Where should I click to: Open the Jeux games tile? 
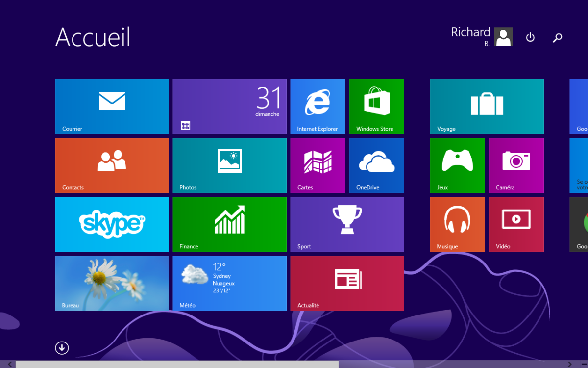(x=457, y=165)
